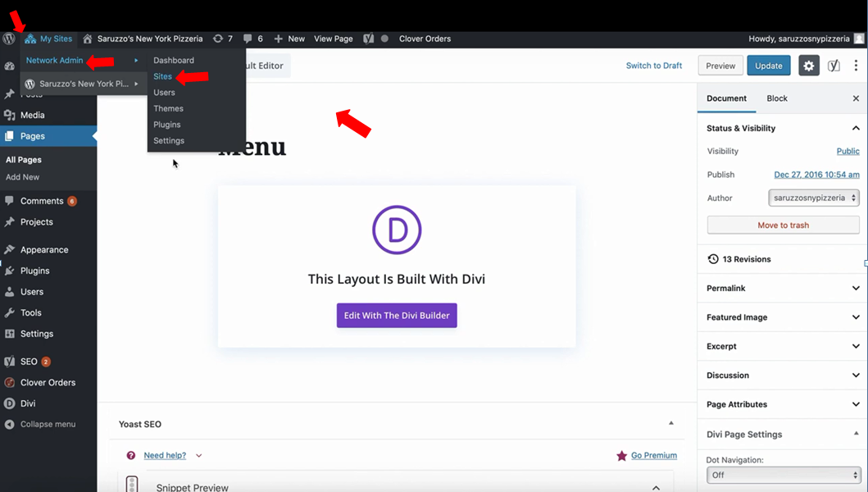Image resolution: width=868 pixels, height=492 pixels.
Task: Choose Plugins under Network Admin submenu
Action: coord(166,125)
